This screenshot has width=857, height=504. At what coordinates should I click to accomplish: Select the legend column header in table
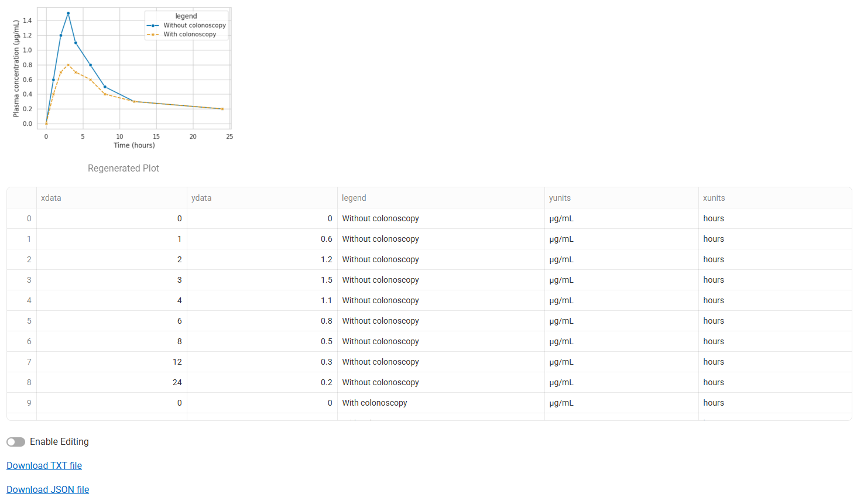point(440,198)
